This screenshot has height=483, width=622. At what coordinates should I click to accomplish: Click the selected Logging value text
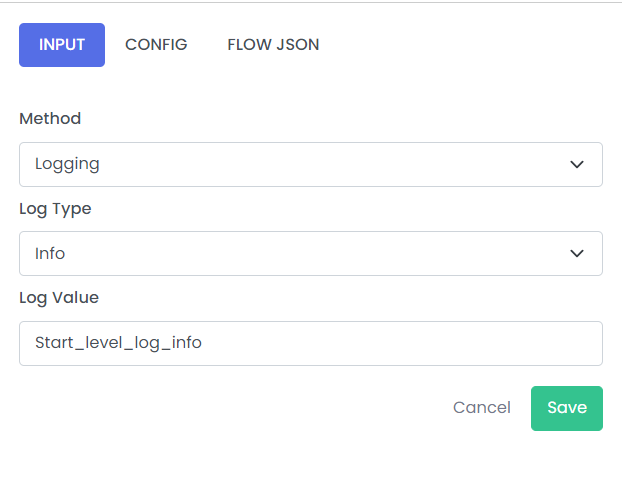(x=67, y=164)
